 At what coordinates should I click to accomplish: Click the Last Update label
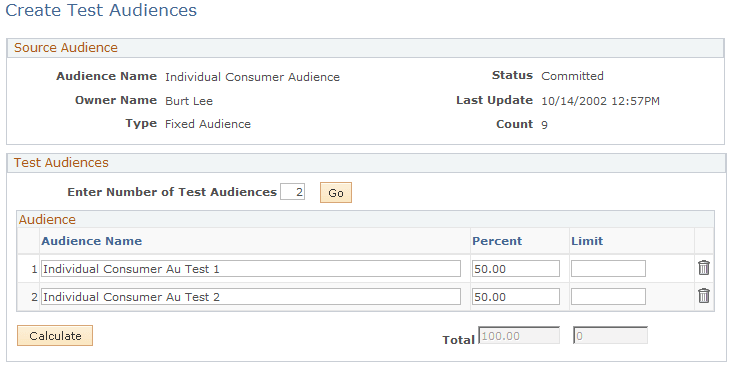[x=495, y=100]
